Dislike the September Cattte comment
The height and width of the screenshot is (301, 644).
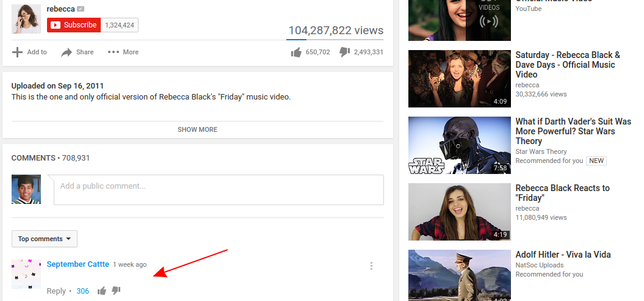pyautogui.click(x=116, y=291)
